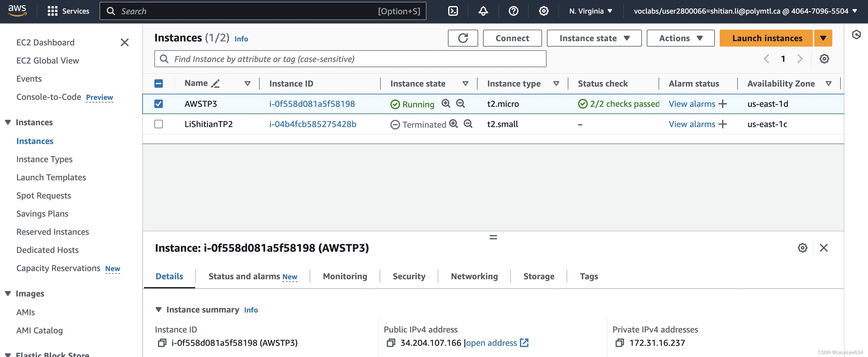The image size is (868, 357).
Task: Deselect the AWSTP3 row checkbox
Action: point(158,104)
